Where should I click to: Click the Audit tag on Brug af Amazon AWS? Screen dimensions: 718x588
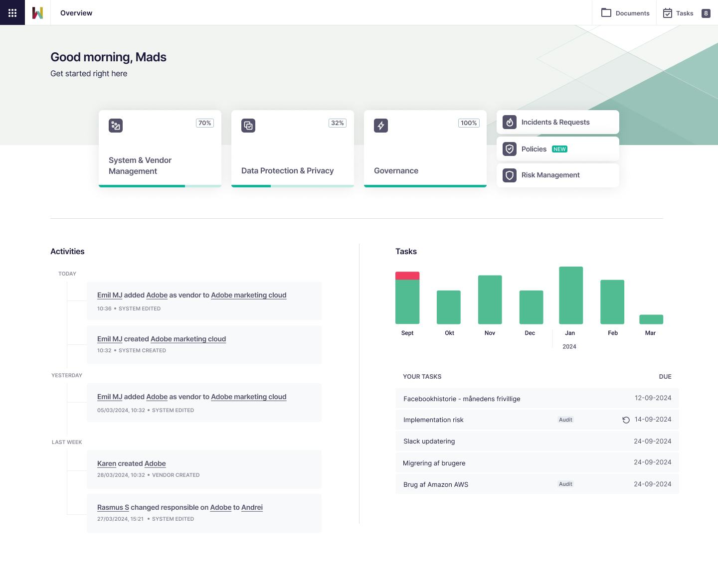[x=565, y=484]
